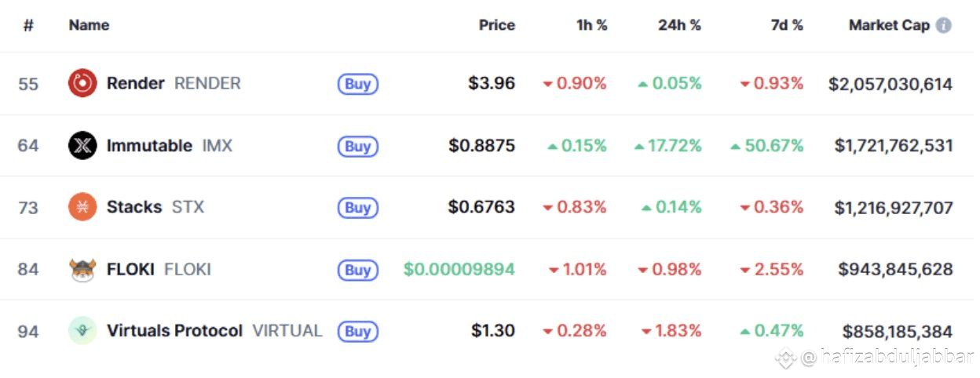Click the Immutable IMX logo icon
Screen dimensions: 980x378
point(82,146)
